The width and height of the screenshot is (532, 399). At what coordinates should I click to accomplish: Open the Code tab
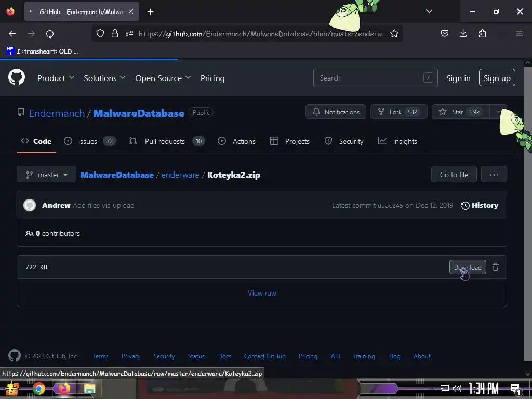coord(36,141)
